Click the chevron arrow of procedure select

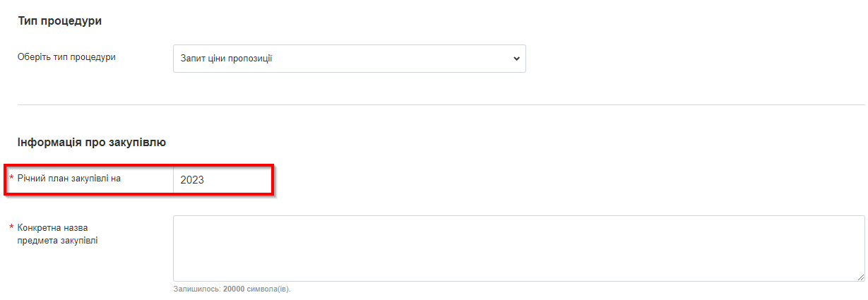point(516,59)
